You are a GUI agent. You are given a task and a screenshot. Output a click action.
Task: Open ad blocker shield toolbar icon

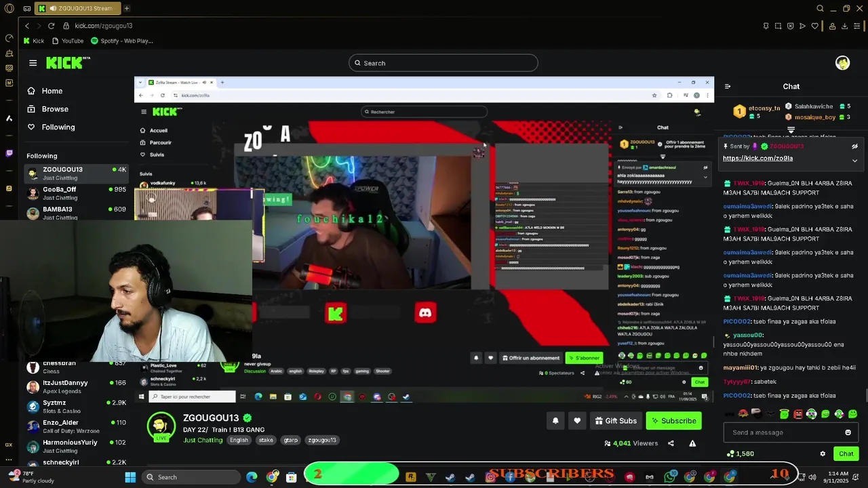pyautogui.click(x=790, y=26)
